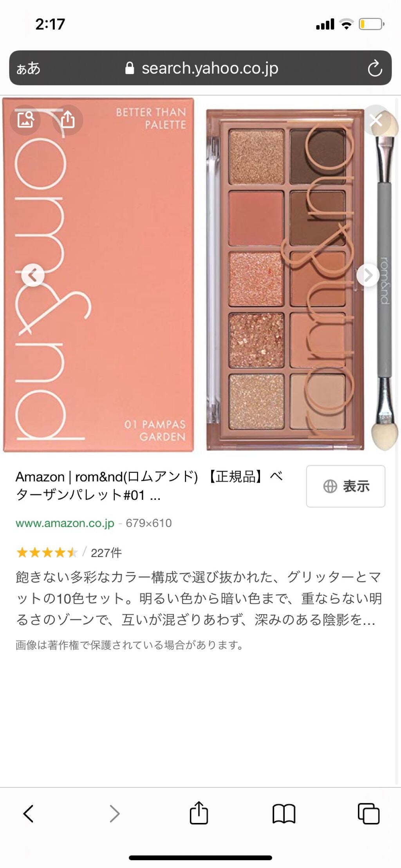
Task: Click the 表示 button
Action: tap(346, 486)
